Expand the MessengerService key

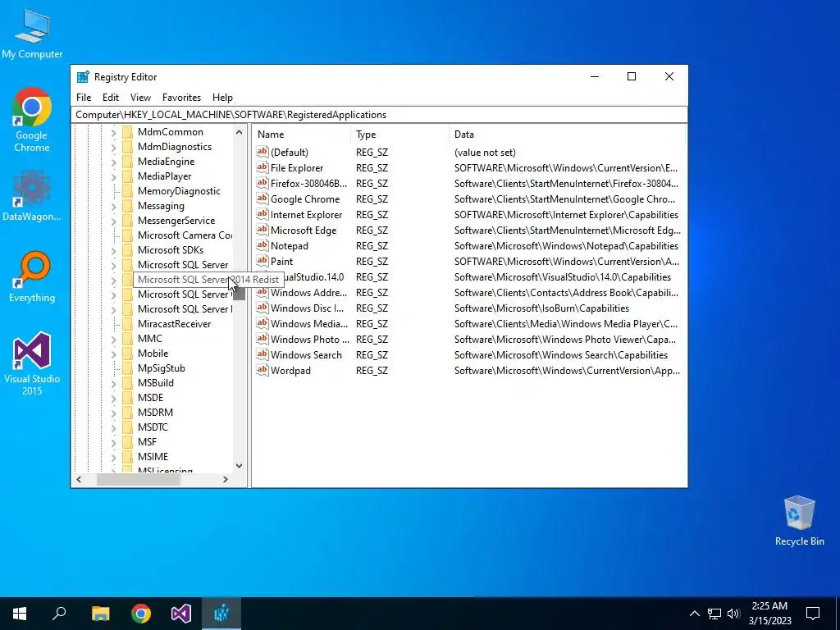click(113, 221)
